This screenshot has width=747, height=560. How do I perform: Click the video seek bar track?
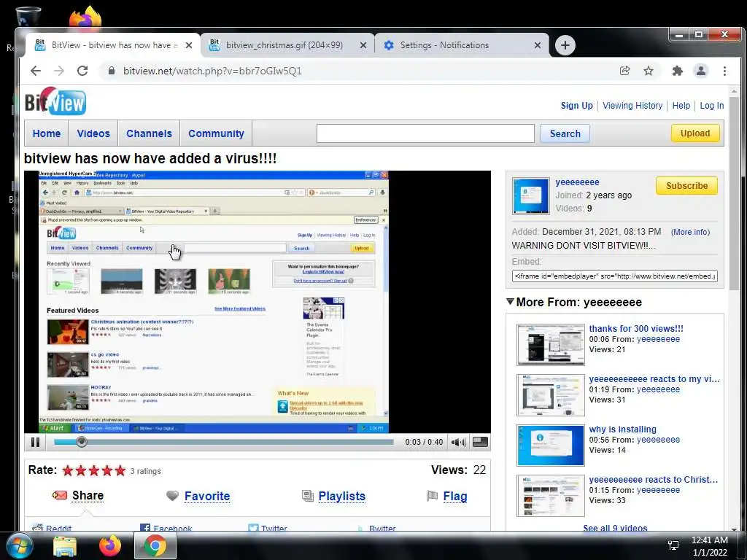tap(224, 442)
